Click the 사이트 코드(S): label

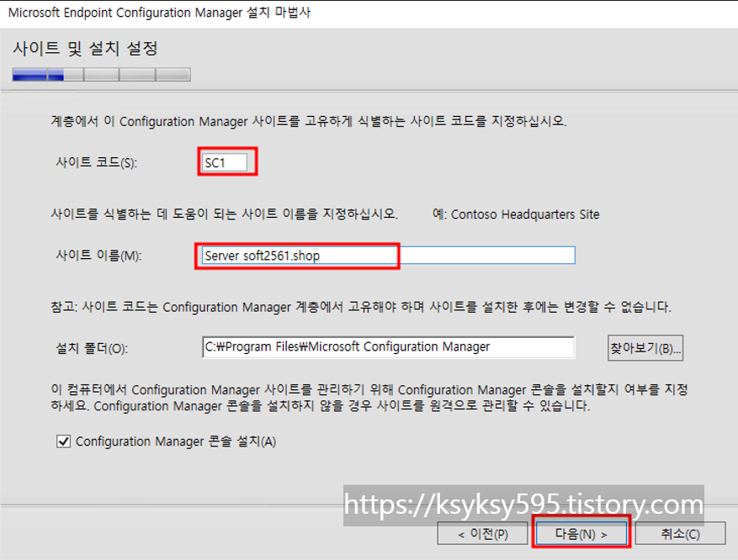click(x=97, y=162)
